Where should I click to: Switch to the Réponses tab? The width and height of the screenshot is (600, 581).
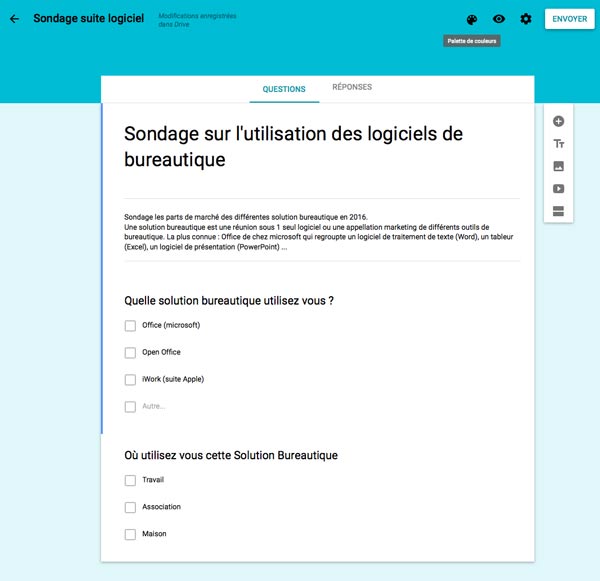click(352, 88)
